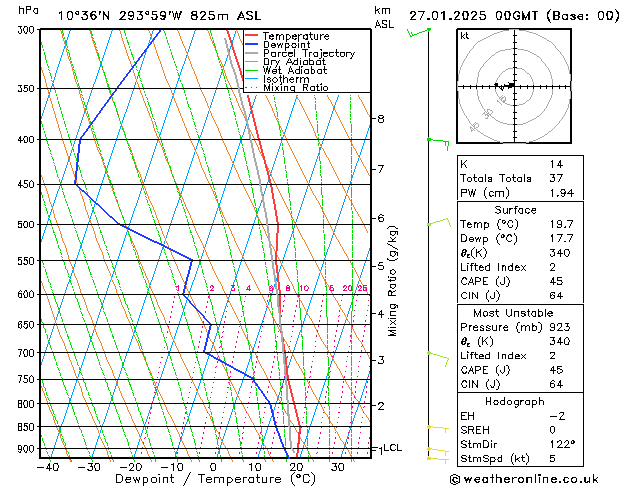Screen dimensions: 629x486
Task: Click the LCL marker label
Action: (393, 448)
